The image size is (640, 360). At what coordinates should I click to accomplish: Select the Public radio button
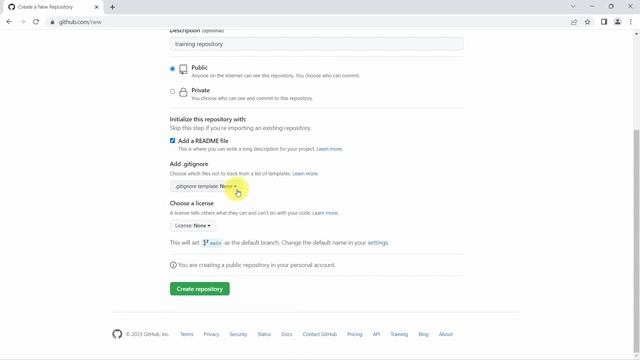tap(172, 69)
